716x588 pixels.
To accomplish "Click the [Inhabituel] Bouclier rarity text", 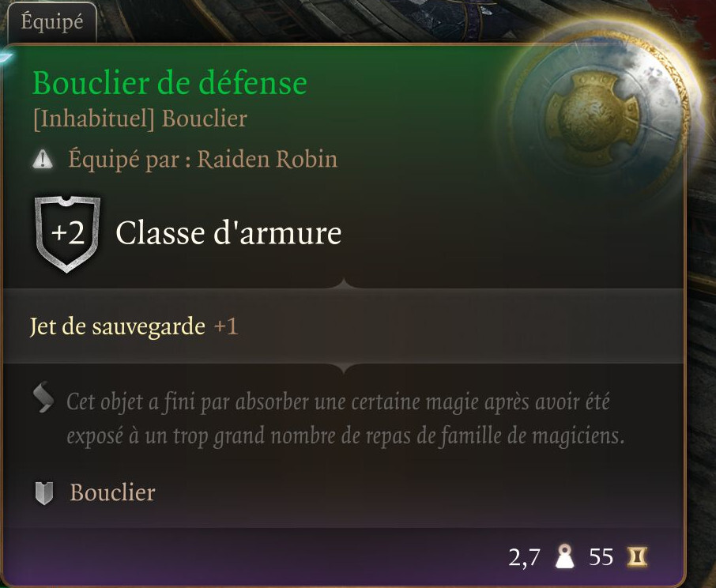I will point(140,119).
